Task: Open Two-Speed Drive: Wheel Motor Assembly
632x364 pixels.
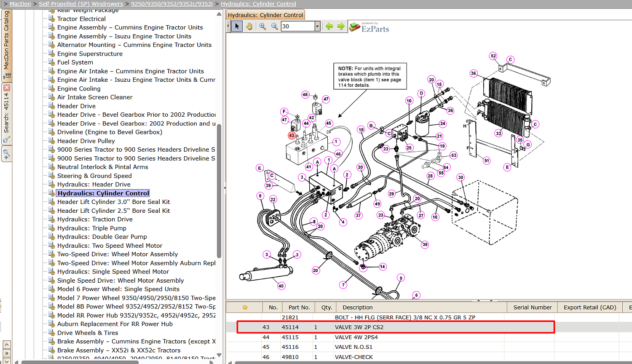Action: coord(118,254)
